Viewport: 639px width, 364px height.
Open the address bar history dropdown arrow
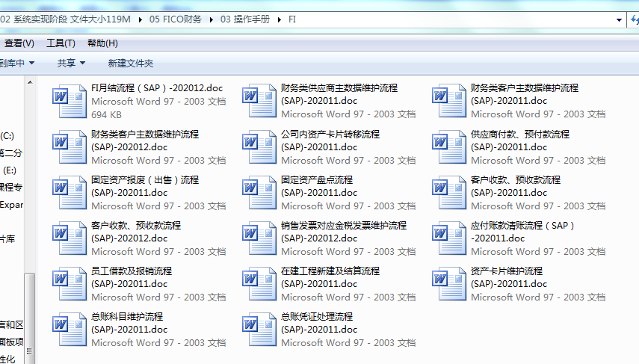[x=619, y=20]
